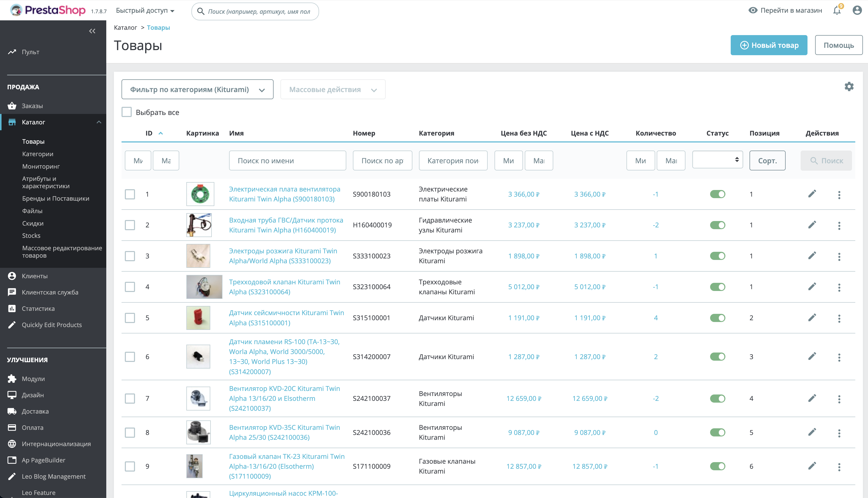The image size is (868, 498).
Task: Check the Выбрать все checkbox
Action: click(x=127, y=112)
